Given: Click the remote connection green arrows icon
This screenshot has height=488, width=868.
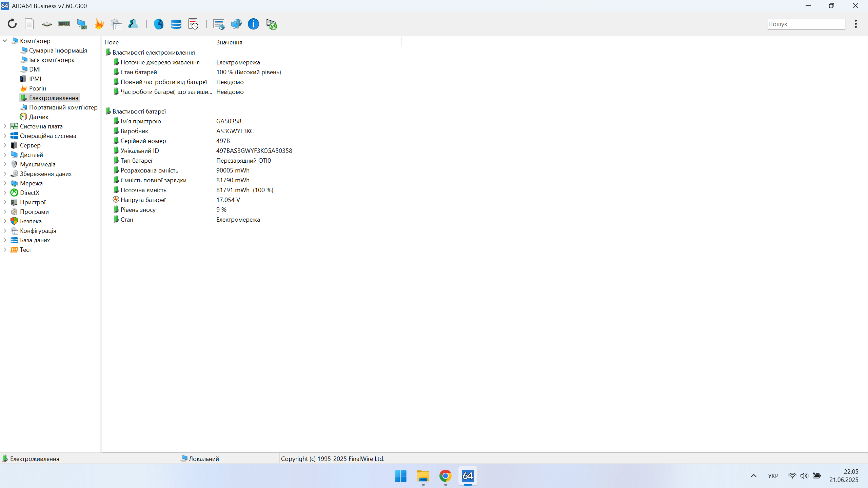Looking at the screenshot, I should point(271,24).
